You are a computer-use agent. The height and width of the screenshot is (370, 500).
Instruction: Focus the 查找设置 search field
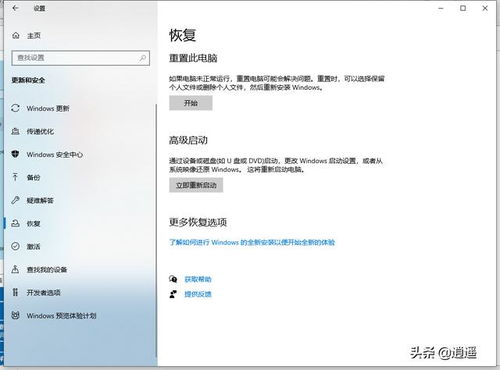(81, 58)
